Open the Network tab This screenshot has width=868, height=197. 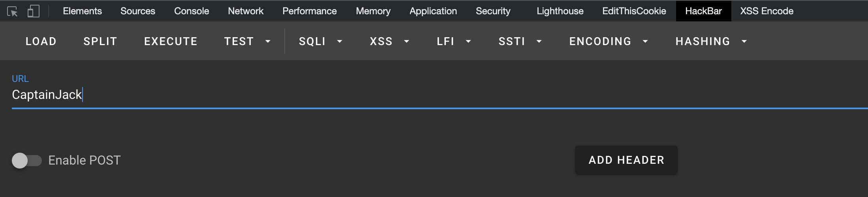pos(246,11)
